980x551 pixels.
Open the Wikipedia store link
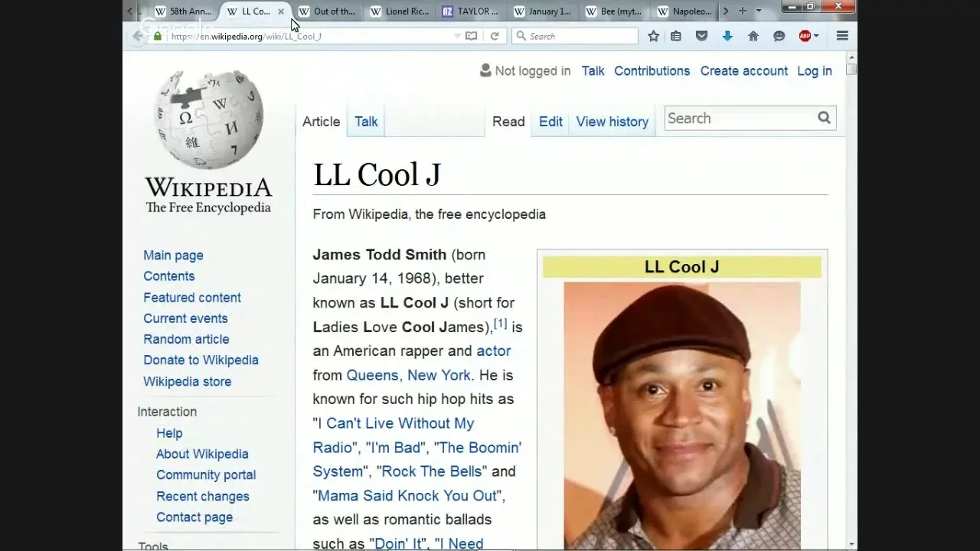pos(187,381)
